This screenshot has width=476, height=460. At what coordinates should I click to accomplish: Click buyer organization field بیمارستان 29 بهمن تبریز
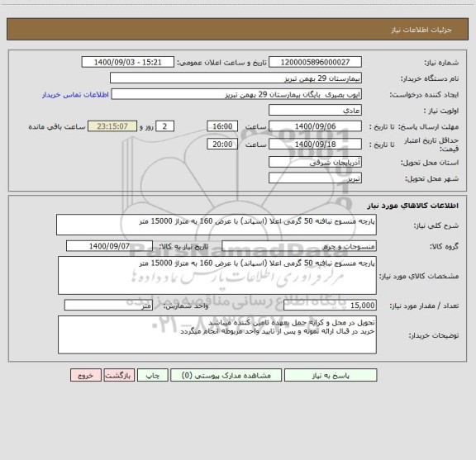(236, 78)
